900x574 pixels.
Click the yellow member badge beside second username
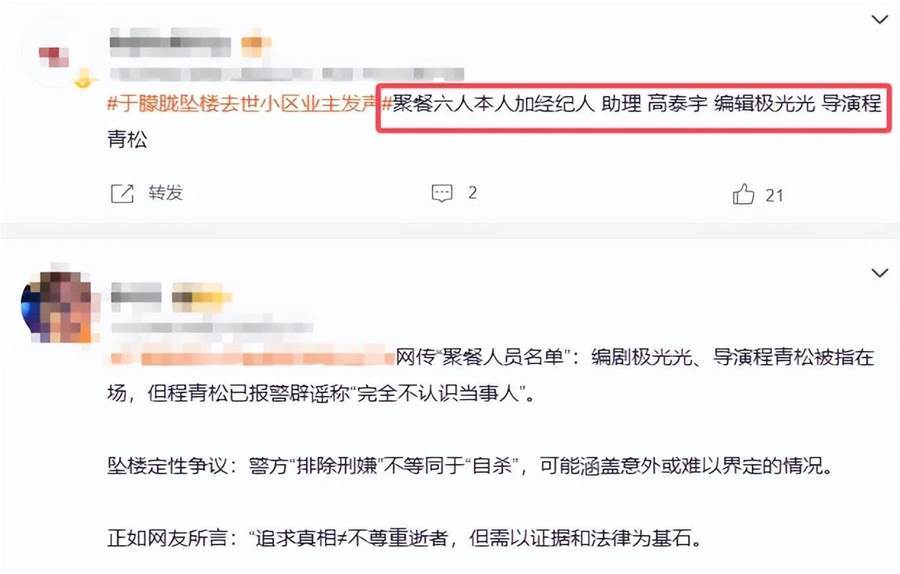point(202,297)
